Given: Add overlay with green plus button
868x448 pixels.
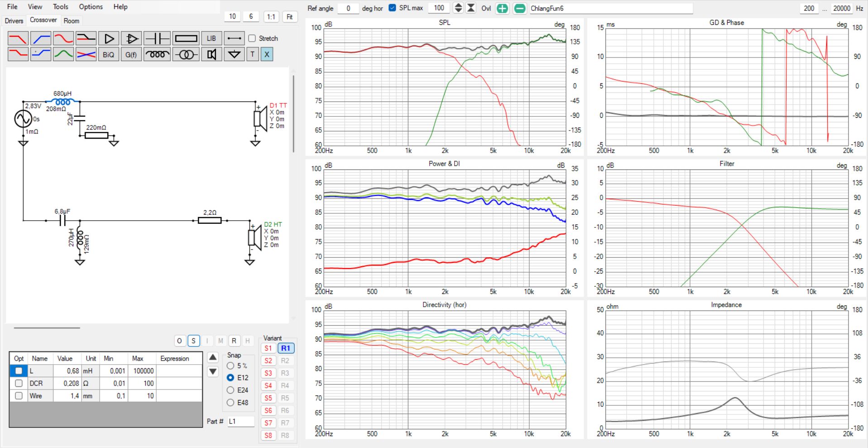Looking at the screenshot, I should tap(502, 9).
